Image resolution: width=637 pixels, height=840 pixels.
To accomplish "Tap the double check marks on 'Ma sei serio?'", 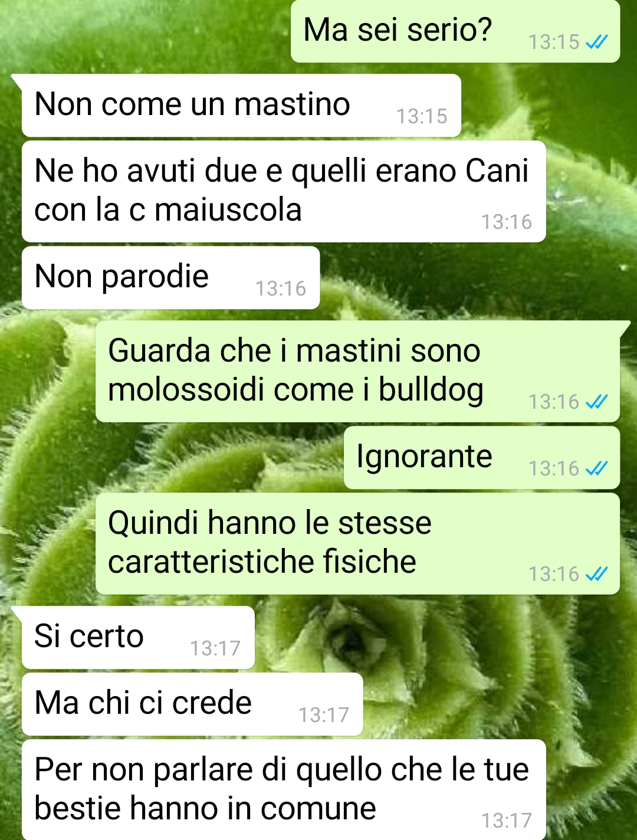I will pos(596,42).
